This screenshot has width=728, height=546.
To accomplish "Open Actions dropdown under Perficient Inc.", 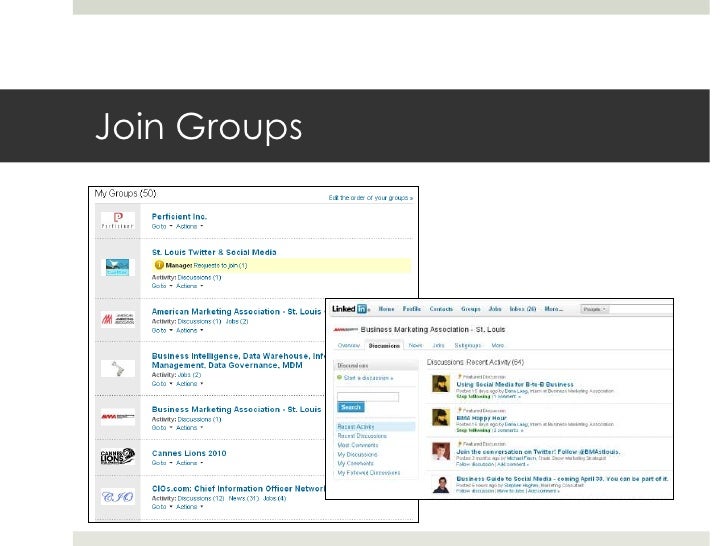I will coord(189,227).
